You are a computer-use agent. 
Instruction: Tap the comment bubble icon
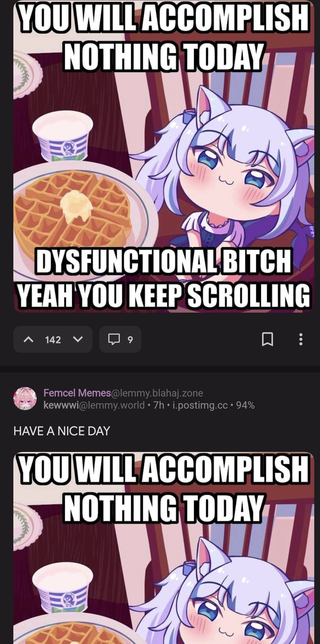(114, 339)
